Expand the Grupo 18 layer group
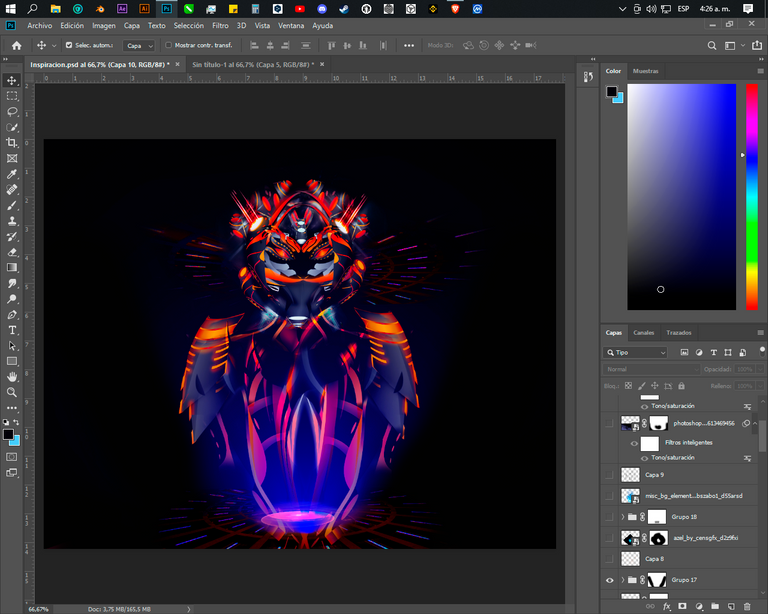 click(623, 517)
